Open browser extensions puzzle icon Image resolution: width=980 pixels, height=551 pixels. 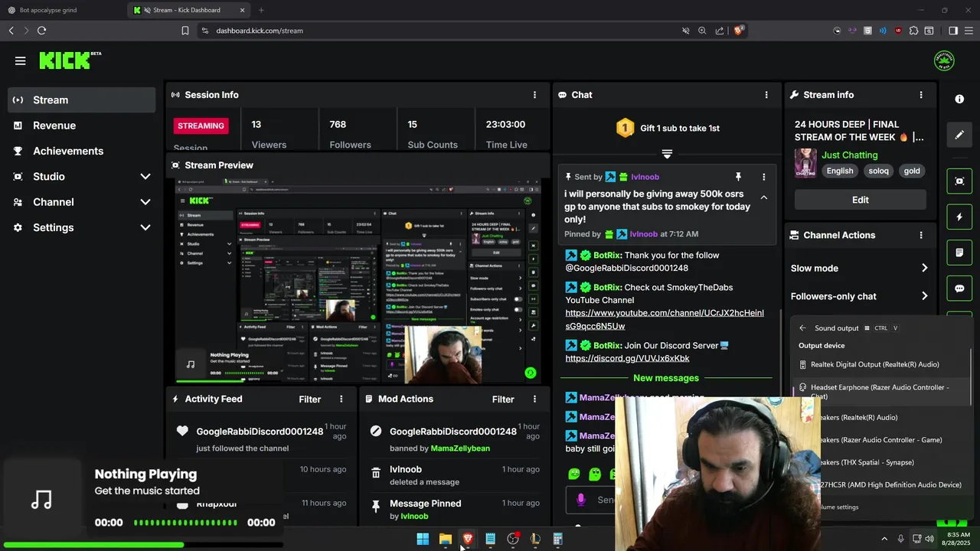[913, 31]
